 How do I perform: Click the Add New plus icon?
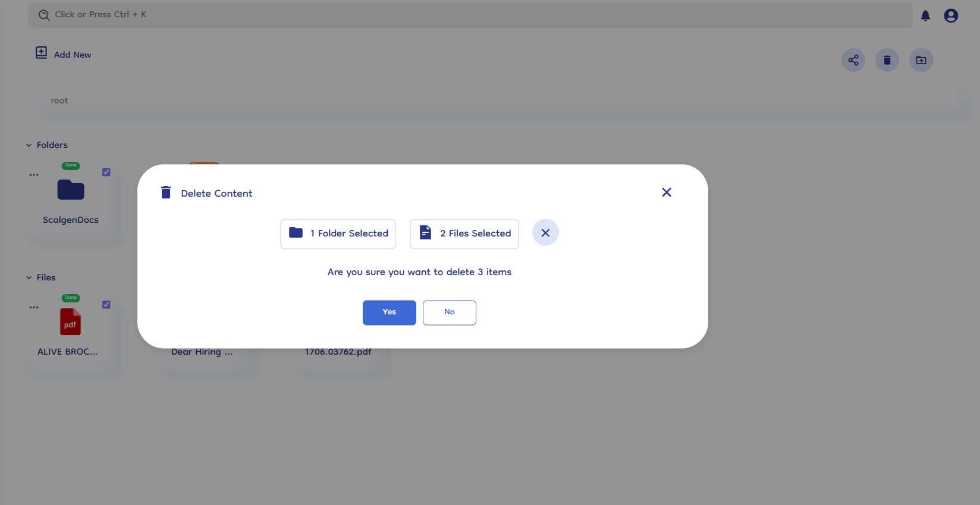[x=41, y=53]
